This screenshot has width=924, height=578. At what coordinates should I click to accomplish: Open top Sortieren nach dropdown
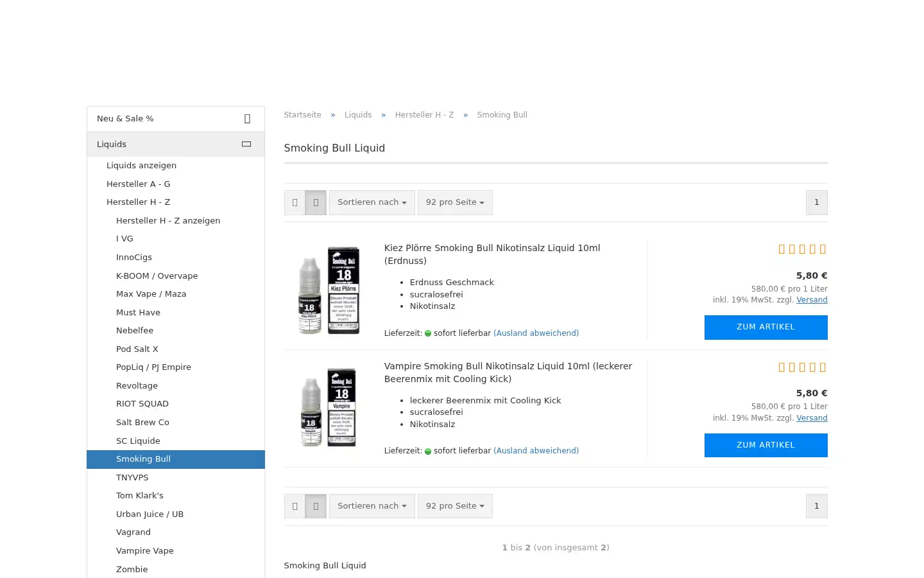click(372, 202)
